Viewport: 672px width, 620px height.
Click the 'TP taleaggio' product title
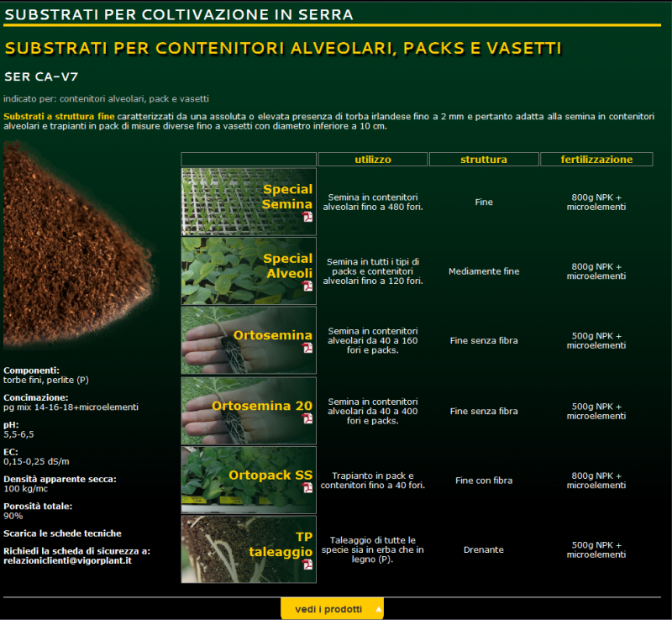point(281,544)
